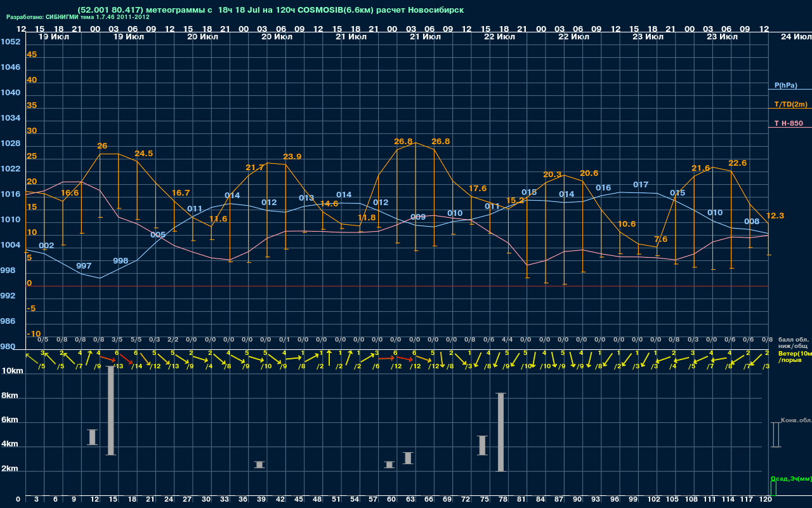Click the 20.3 temperature label

click(x=552, y=175)
